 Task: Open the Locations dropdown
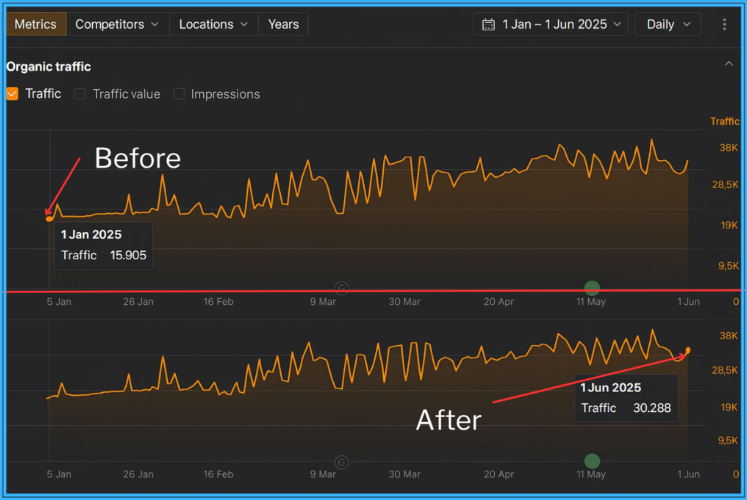click(x=213, y=24)
